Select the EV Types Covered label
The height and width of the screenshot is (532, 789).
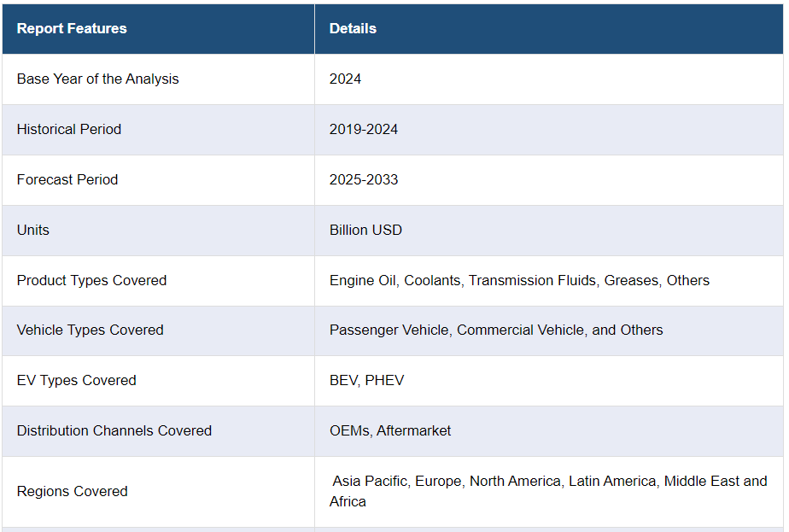tap(76, 381)
